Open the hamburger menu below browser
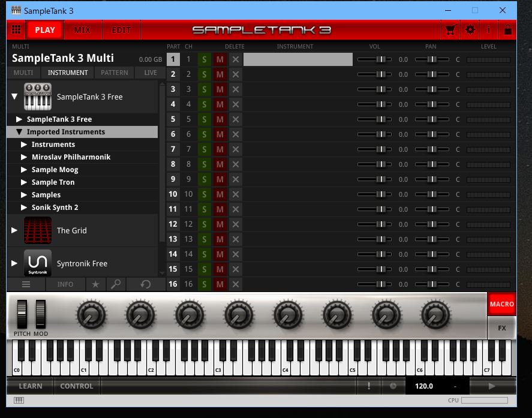 coord(26,284)
